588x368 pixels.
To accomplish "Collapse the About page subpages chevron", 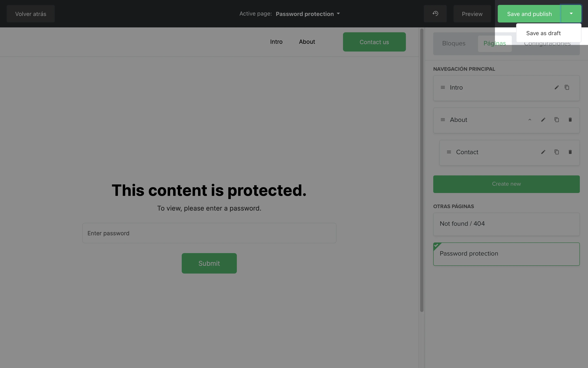I will (x=530, y=120).
